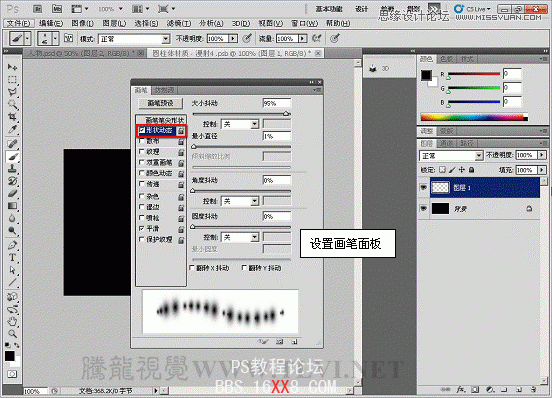Expand the opacity slider arrow in options bar

pos(233,38)
